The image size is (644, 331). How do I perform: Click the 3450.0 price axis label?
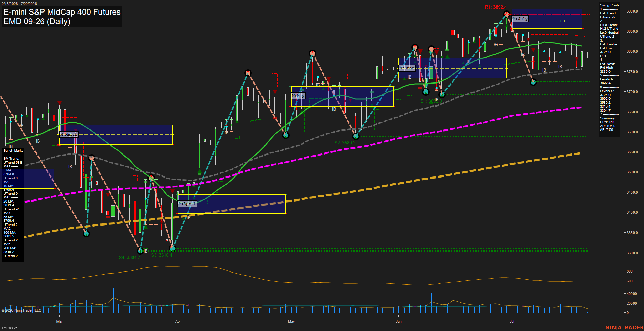click(632, 192)
